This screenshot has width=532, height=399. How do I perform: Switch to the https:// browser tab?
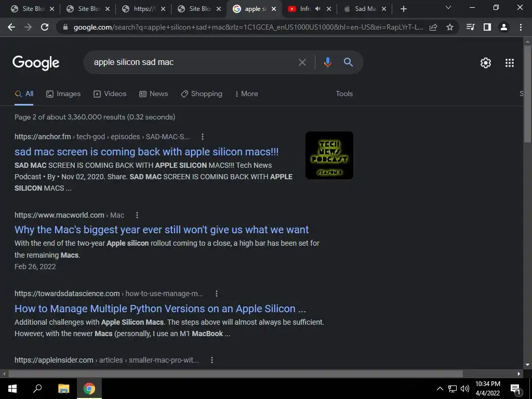click(143, 9)
